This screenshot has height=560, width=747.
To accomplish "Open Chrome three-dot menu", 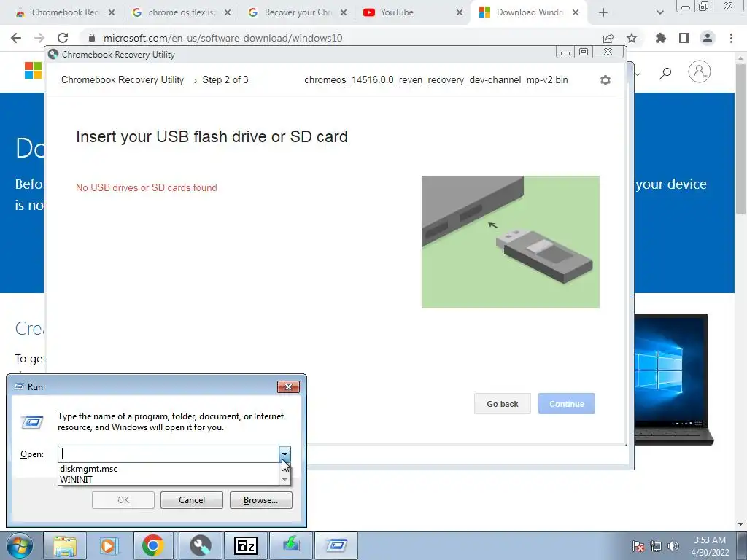I will point(731,38).
